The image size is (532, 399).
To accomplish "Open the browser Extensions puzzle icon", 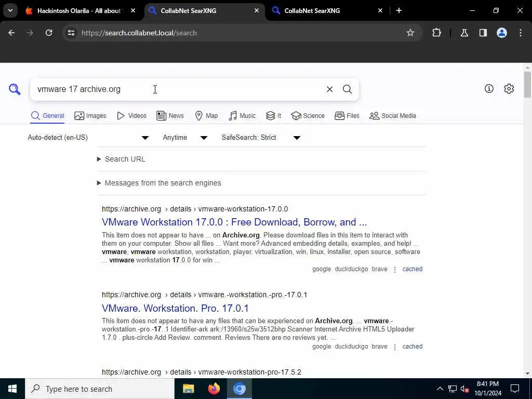I will [x=436, y=33].
